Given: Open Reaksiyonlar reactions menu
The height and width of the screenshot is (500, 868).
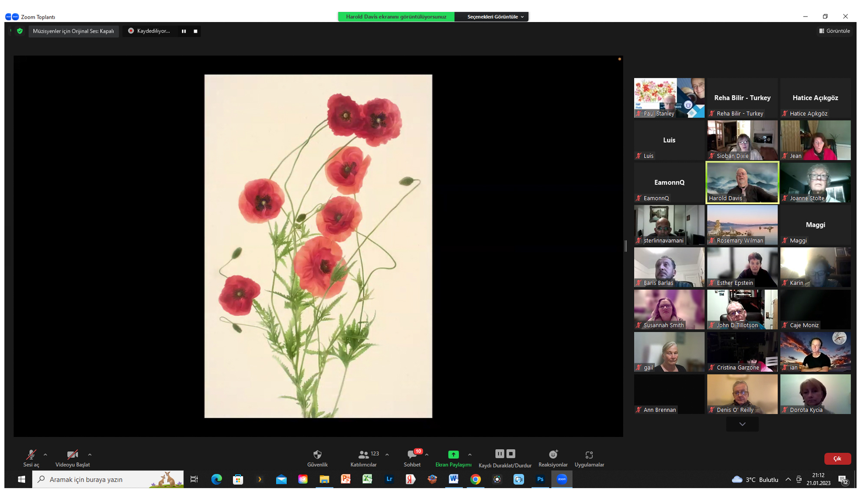Looking at the screenshot, I should click(x=553, y=458).
